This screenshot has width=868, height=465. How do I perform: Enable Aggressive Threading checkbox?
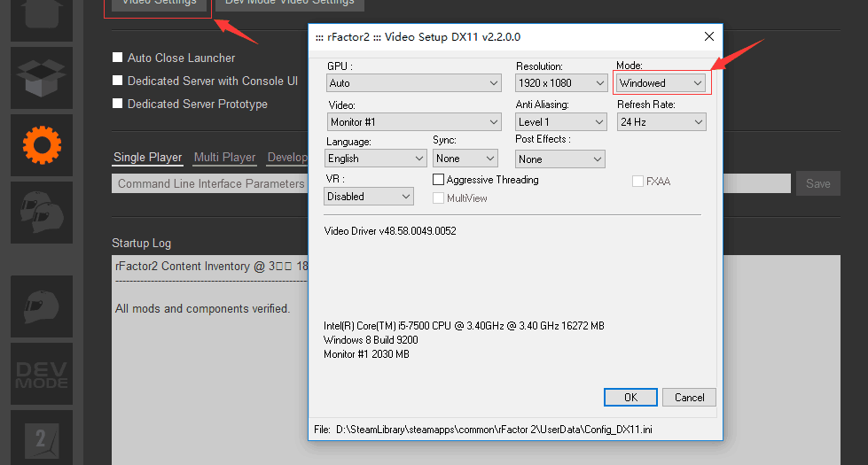[x=438, y=180]
